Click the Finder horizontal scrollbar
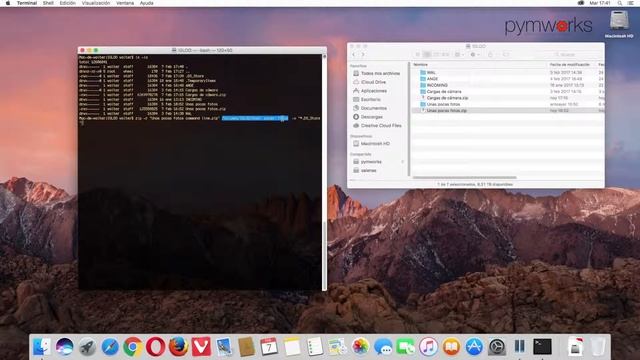Image resolution: width=640 pixels, height=360 pixels. tap(464, 178)
